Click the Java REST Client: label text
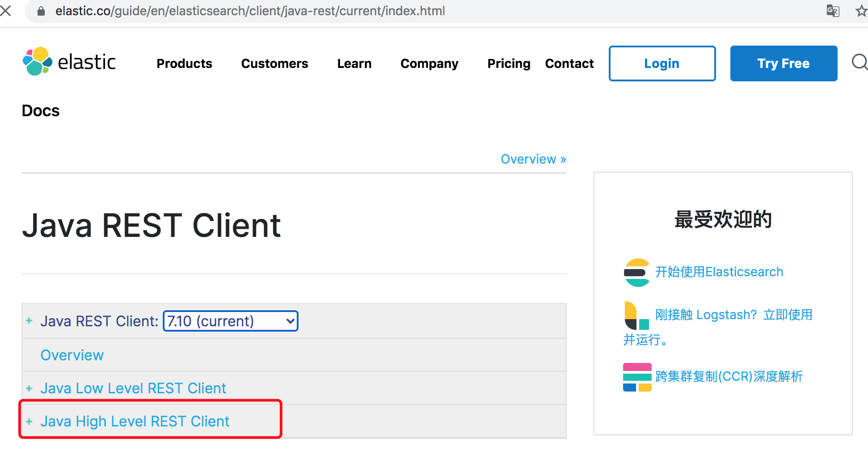The width and height of the screenshot is (868, 472). tap(99, 321)
